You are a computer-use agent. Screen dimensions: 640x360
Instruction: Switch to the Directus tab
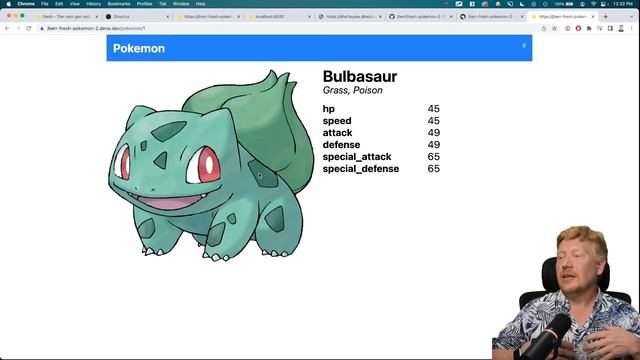[138, 17]
